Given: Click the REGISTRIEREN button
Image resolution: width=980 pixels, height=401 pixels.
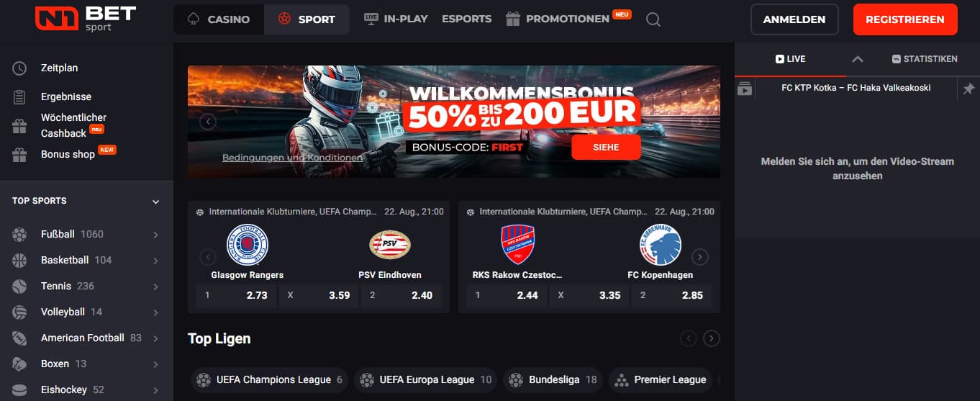Looking at the screenshot, I should (905, 19).
